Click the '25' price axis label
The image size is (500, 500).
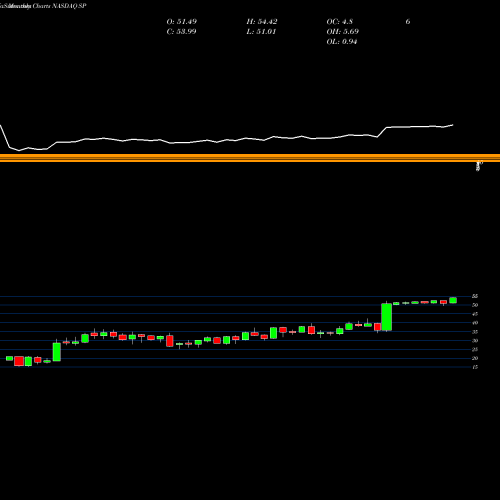(x=475, y=349)
